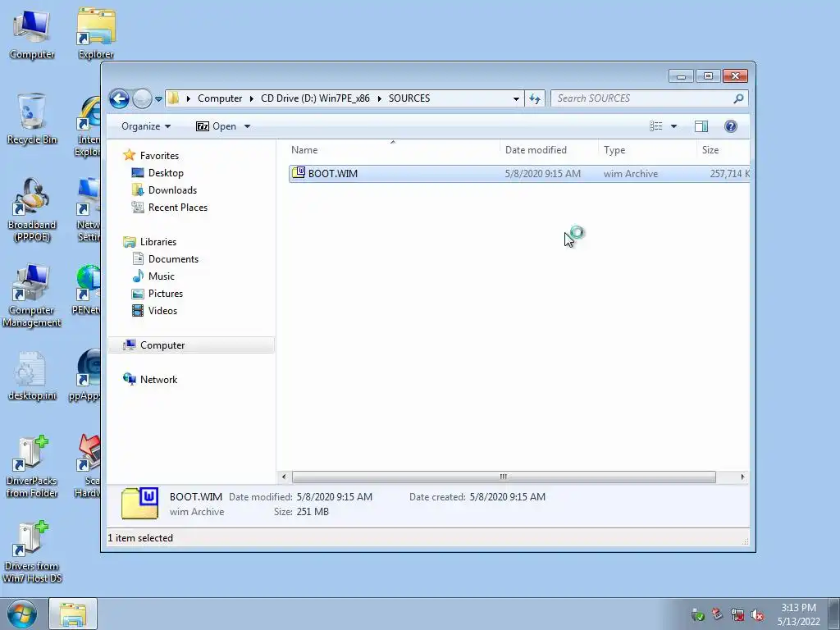This screenshot has height=630, width=840.
Task: Click the wim Archive type cell
Action: tap(631, 174)
